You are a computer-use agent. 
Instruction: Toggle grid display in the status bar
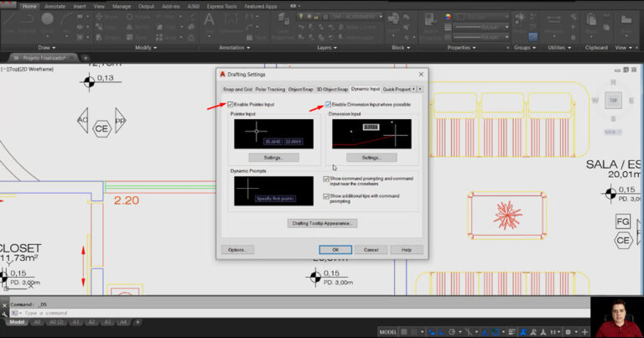click(x=404, y=332)
